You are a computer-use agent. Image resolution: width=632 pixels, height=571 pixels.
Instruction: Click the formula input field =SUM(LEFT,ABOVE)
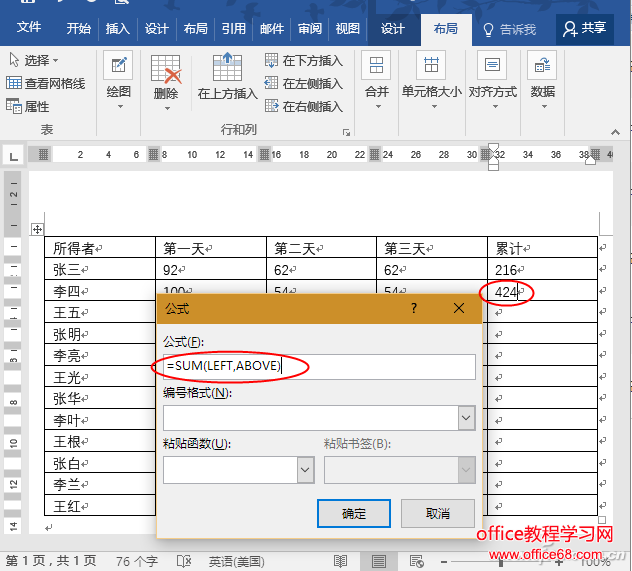tap(319, 366)
